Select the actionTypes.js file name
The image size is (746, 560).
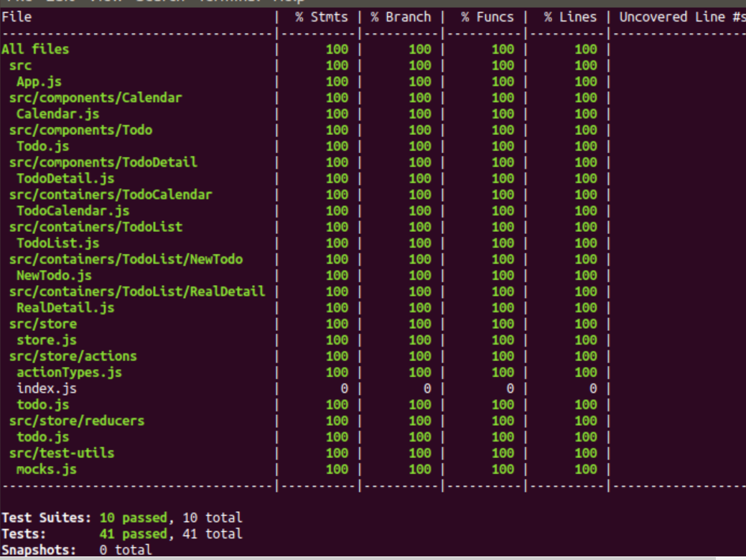point(69,373)
